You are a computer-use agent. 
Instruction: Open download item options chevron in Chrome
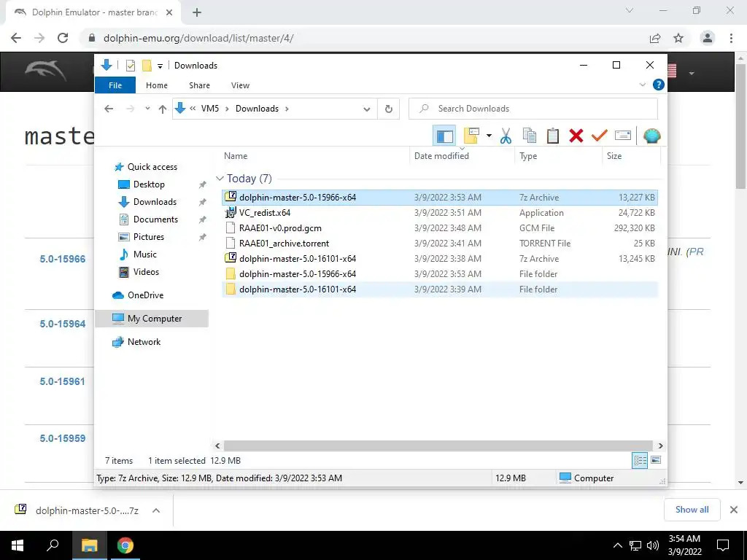pos(156,510)
